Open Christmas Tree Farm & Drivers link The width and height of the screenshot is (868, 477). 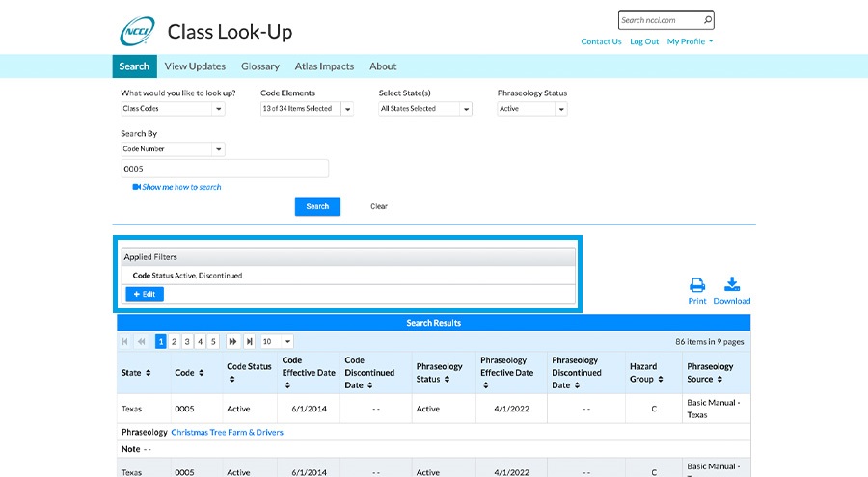(x=227, y=432)
